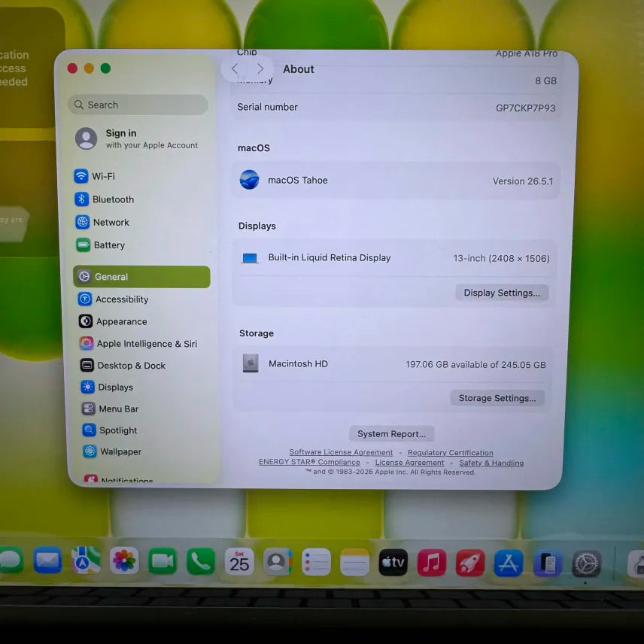Open the red rocket app in the Dock
The width and height of the screenshot is (644, 644).
coord(470,563)
